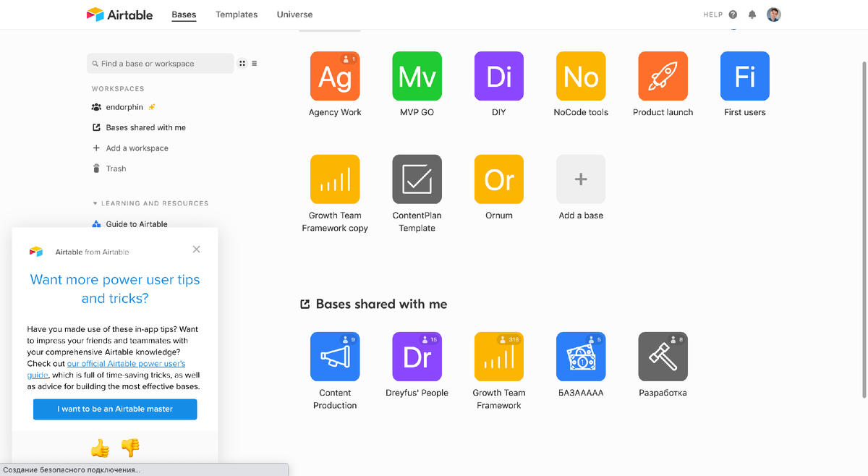Click the Bases shared with me heading
This screenshot has height=476, width=868.
click(x=381, y=305)
